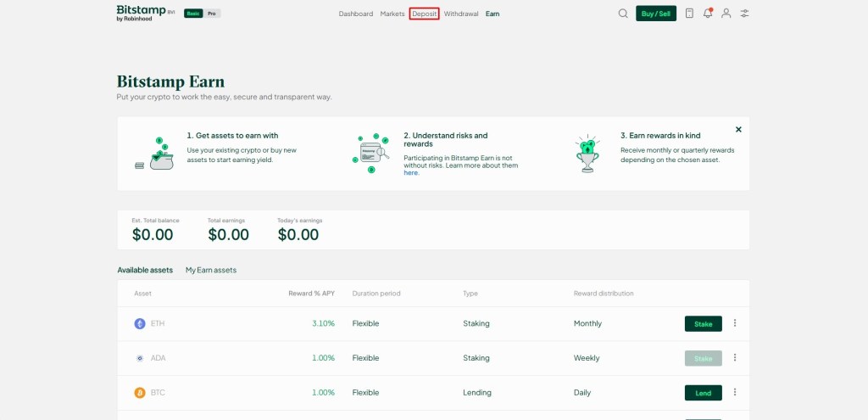Click the Type column header
Screen dimensions: 868x420
pyautogui.click(x=470, y=294)
